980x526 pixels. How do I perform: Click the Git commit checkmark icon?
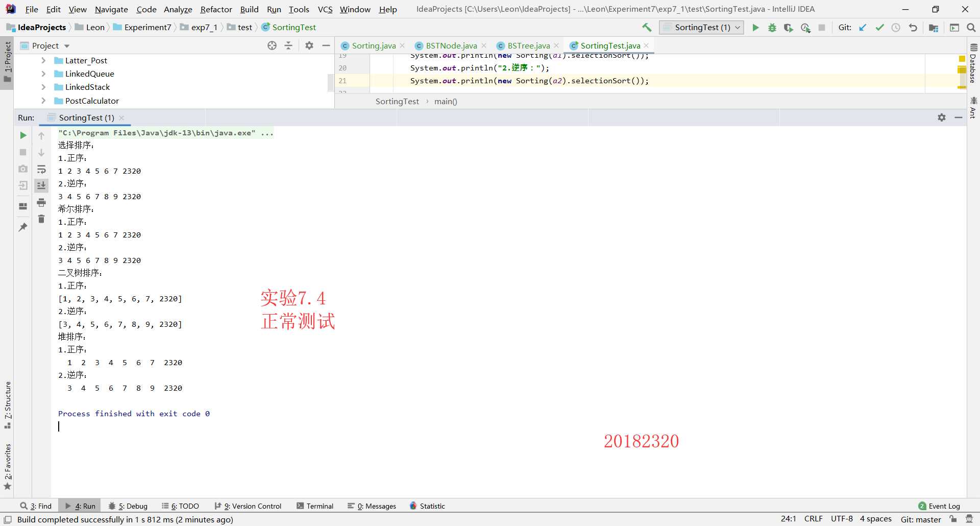coord(879,28)
